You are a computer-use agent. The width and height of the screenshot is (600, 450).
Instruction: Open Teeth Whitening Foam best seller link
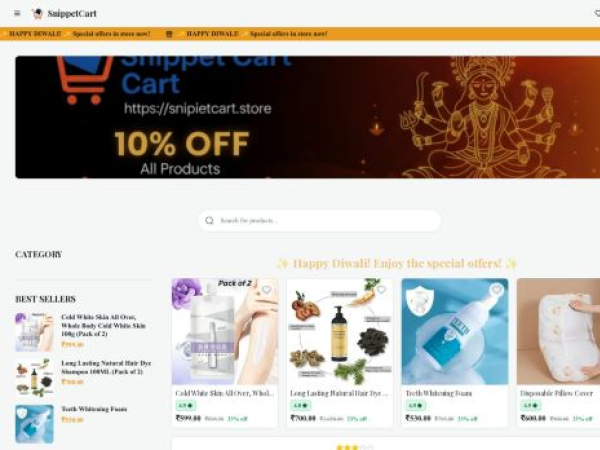[x=94, y=409]
